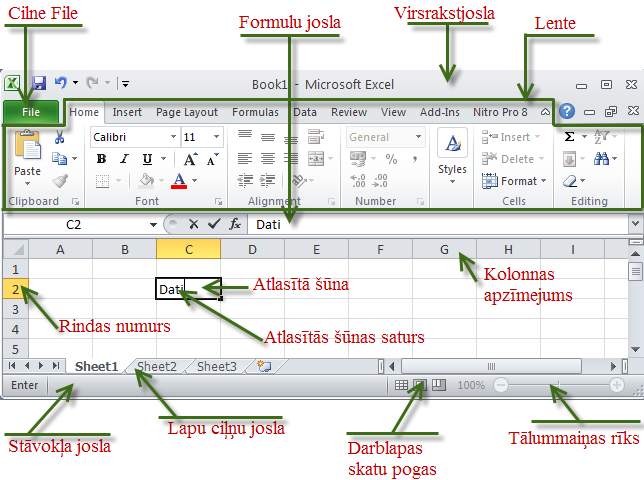Open the Formulas ribbon tab
This screenshot has height=480, width=644.
point(255,113)
